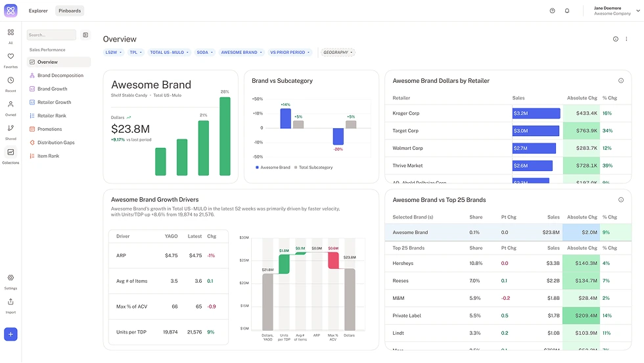The image size is (644, 363).
Task: Click the blue -20% bar
Action: [338, 137]
